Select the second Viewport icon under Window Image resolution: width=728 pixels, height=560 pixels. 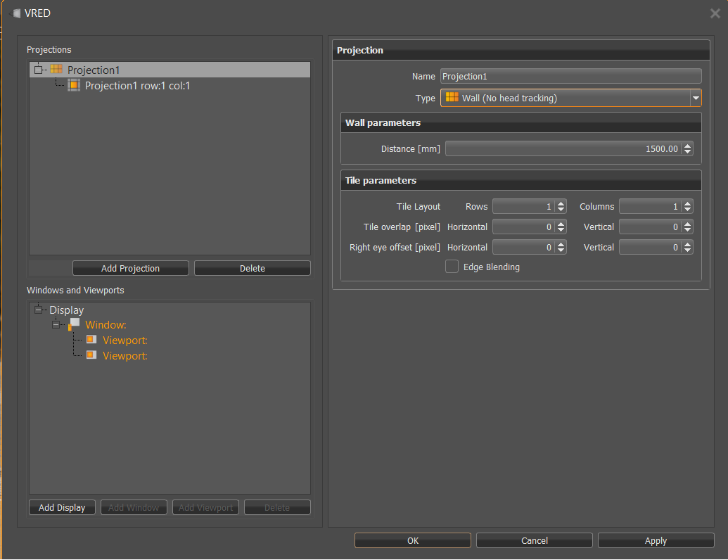click(92, 355)
